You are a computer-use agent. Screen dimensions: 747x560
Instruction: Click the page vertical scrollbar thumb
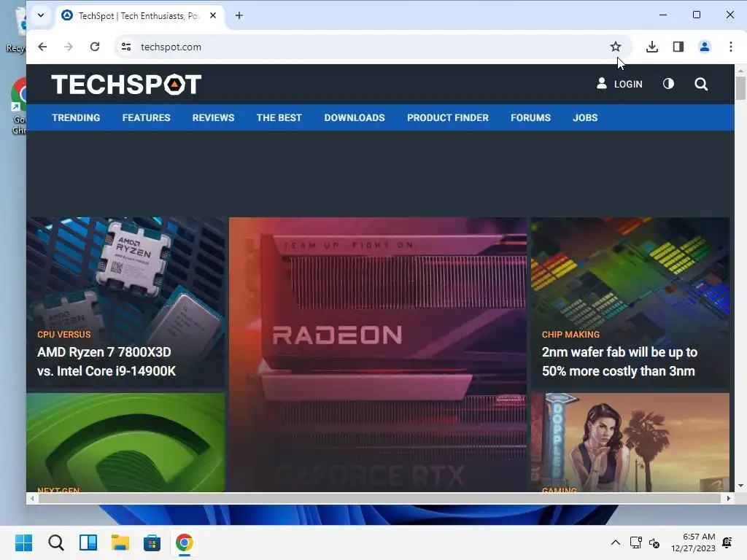point(740,87)
